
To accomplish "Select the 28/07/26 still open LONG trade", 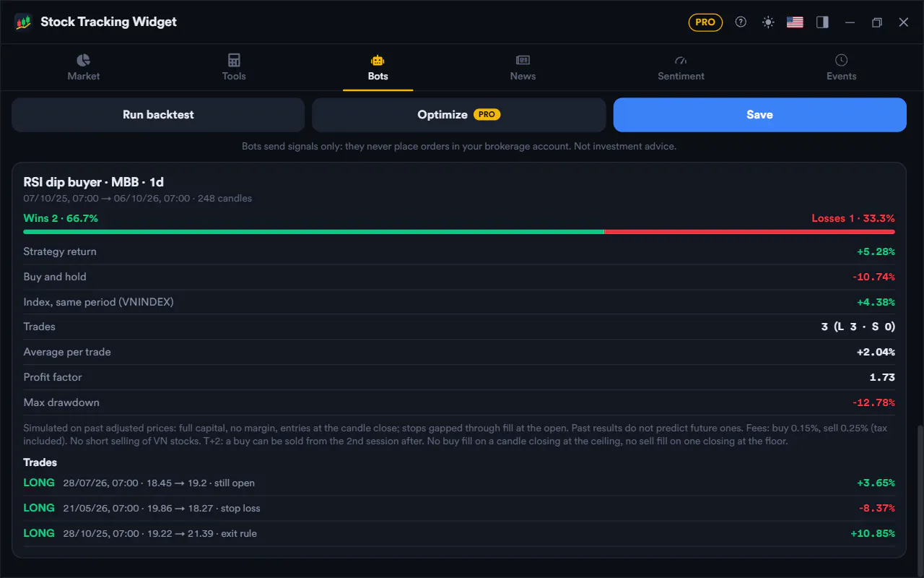I will pos(459,483).
